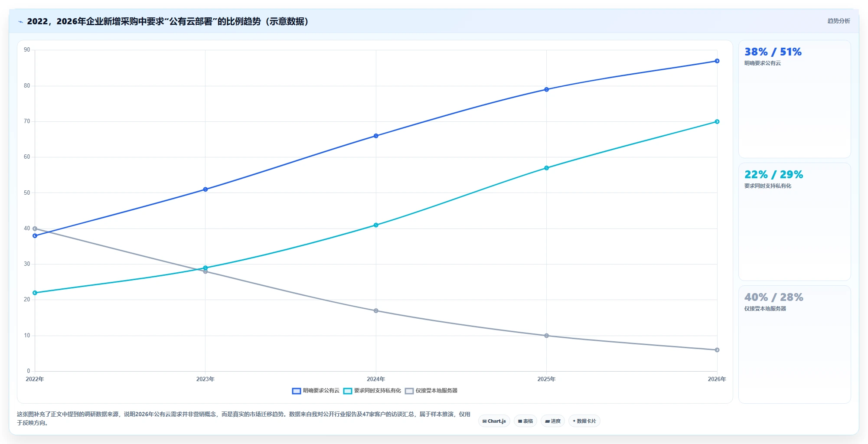The height and width of the screenshot is (444, 868).
Task: Click the gray line's 2024年 data point at 17
Action: coord(376,311)
